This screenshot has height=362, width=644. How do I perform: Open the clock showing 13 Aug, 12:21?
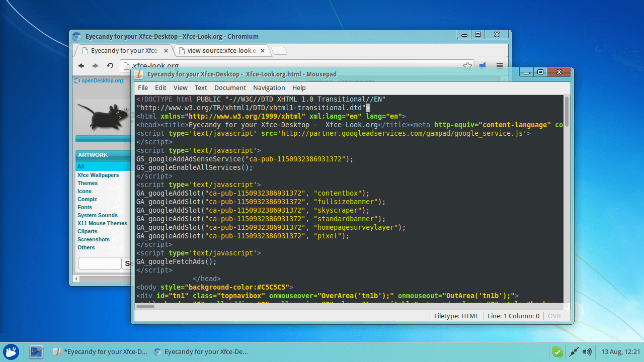click(620, 352)
